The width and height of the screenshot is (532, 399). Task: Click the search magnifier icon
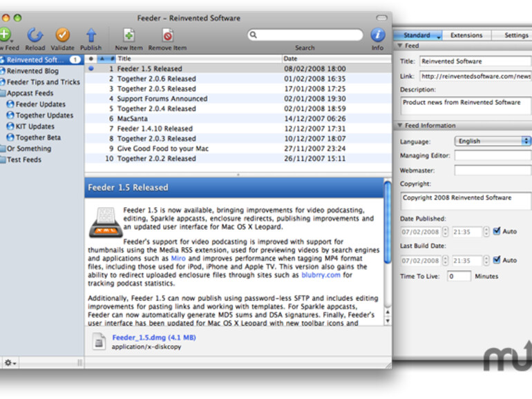pyautogui.click(x=254, y=35)
